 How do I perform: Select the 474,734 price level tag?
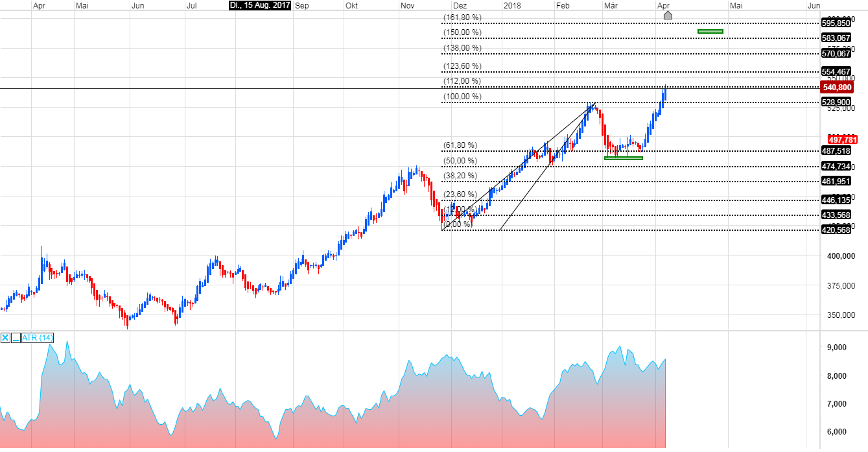836,165
